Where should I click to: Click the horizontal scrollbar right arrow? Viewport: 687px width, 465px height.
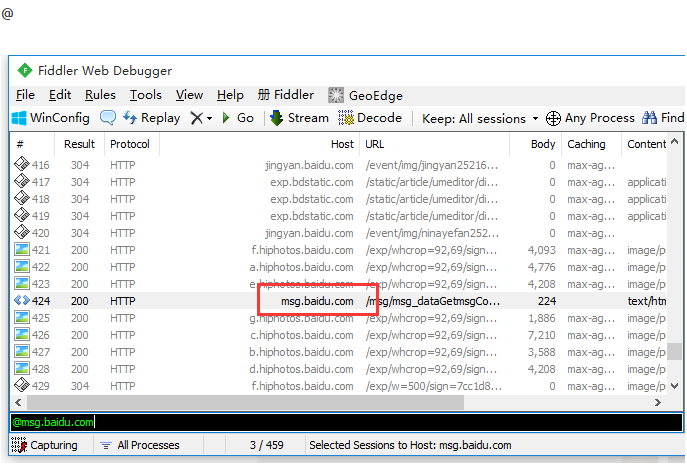pos(658,402)
